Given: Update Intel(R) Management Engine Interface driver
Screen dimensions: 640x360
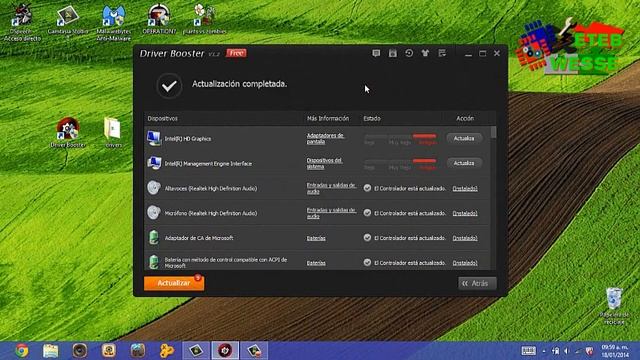Looking at the screenshot, I should coord(464,163).
